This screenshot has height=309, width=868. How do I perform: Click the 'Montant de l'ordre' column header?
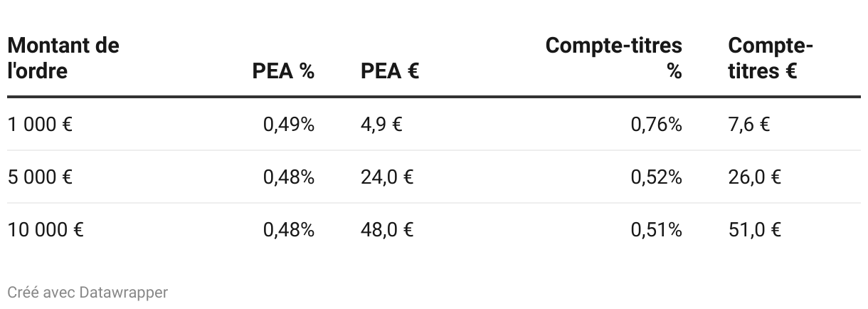pyautogui.click(x=63, y=58)
